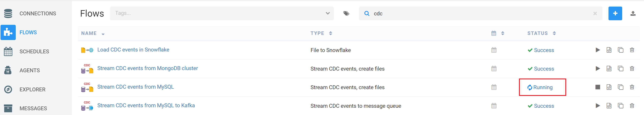Sort flows by Name column arrow
The height and width of the screenshot is (115, 644).
[x=103, y=34]
